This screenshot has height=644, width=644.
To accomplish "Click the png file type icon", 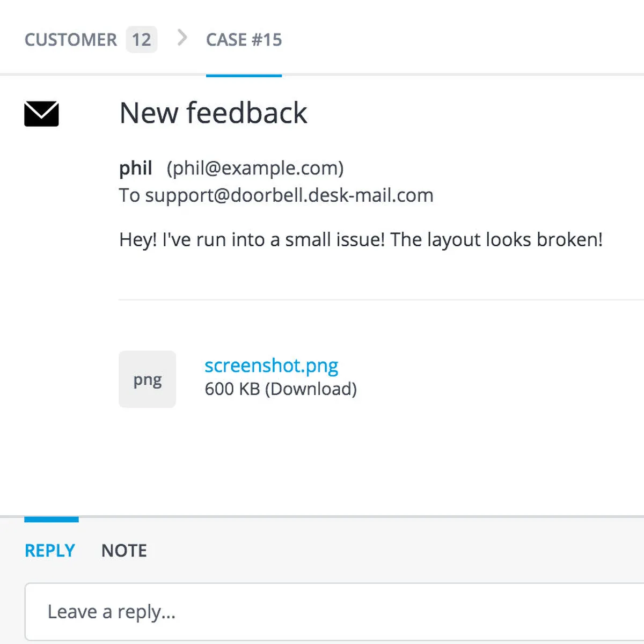I will tap(147, 379).
